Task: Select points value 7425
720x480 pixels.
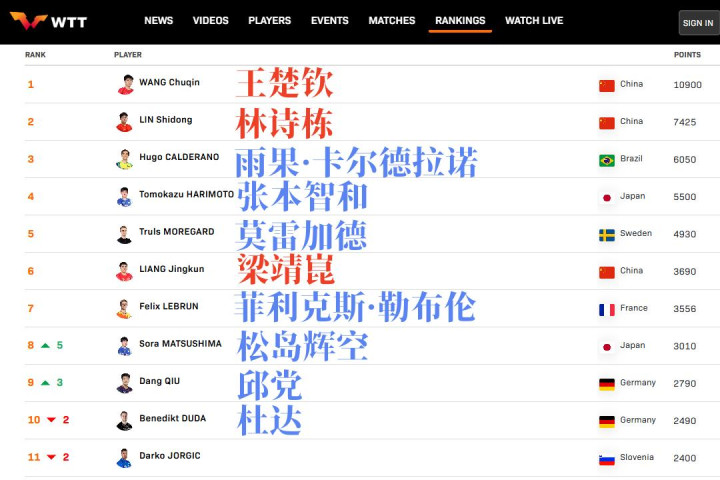Action: point(685,122)
